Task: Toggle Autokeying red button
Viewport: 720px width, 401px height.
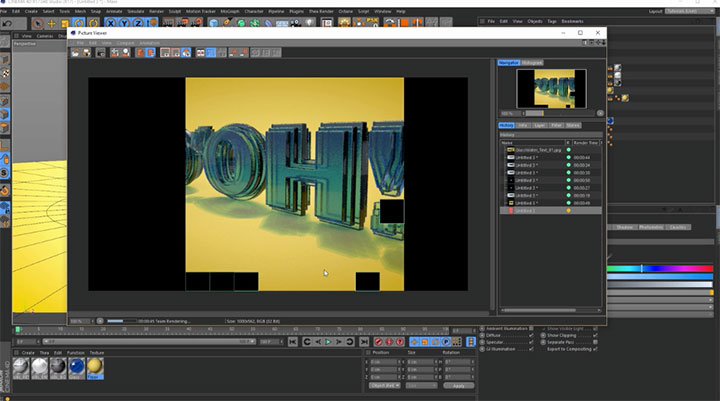Action: 389,342
